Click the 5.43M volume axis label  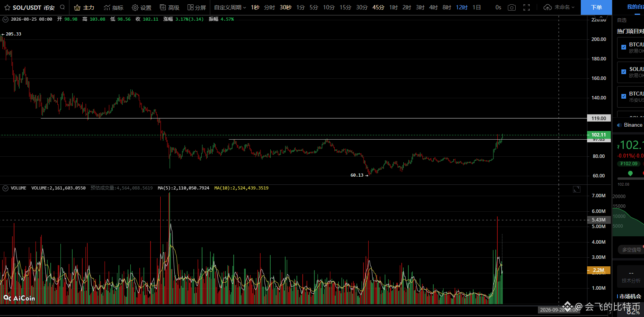(599, 220)
